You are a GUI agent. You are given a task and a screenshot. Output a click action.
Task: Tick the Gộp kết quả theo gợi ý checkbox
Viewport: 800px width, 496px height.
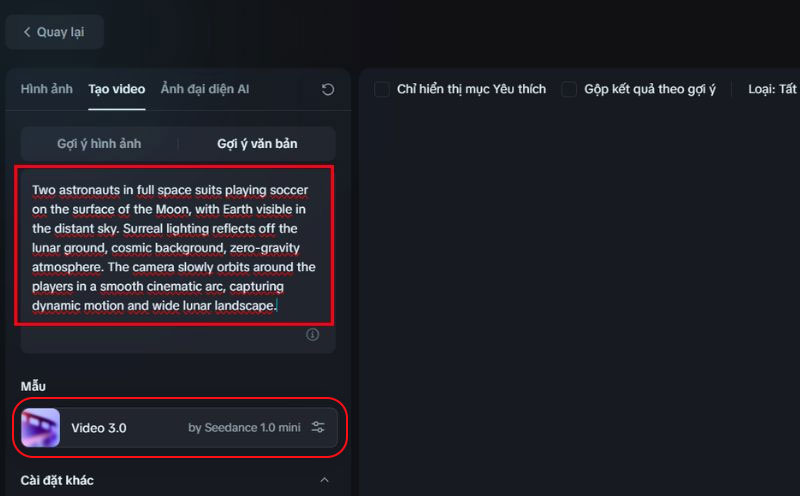pos(569,90)
